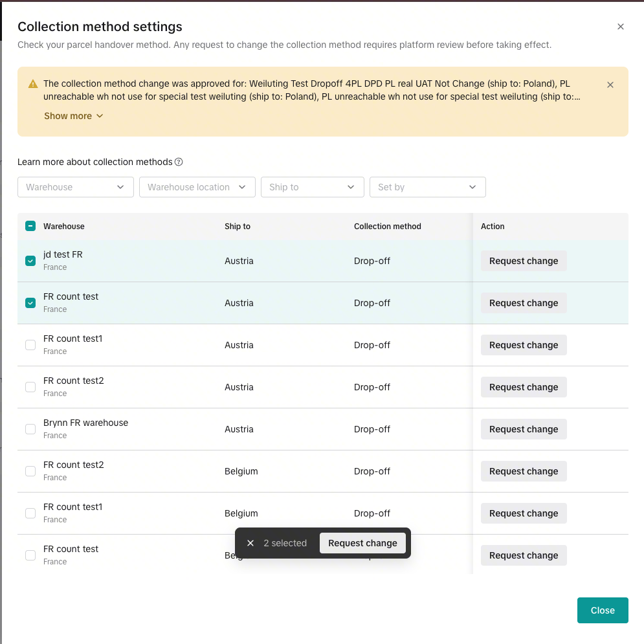Select the FR count test2 Belgium row checkbox
The width and height of the screenshot is (644, 644).
tap(30, 471)
